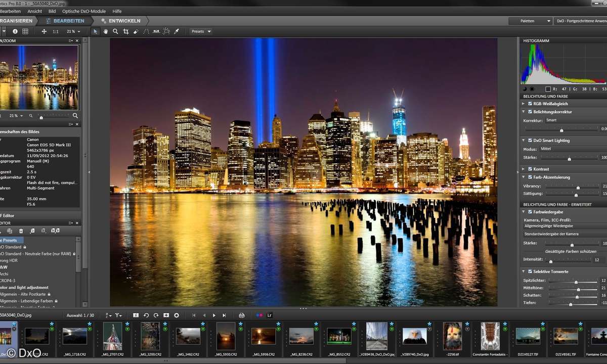The height and width of the screenshot is (364, 607).
Task: Click the image info icon in filmstrip toolbar
Action: click(x=136, y=315)
